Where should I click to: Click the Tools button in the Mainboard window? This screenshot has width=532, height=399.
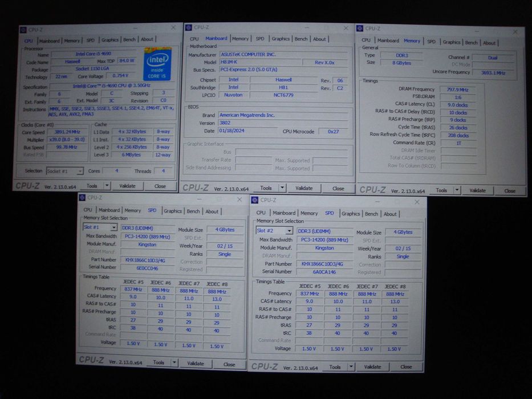point(266,188)
